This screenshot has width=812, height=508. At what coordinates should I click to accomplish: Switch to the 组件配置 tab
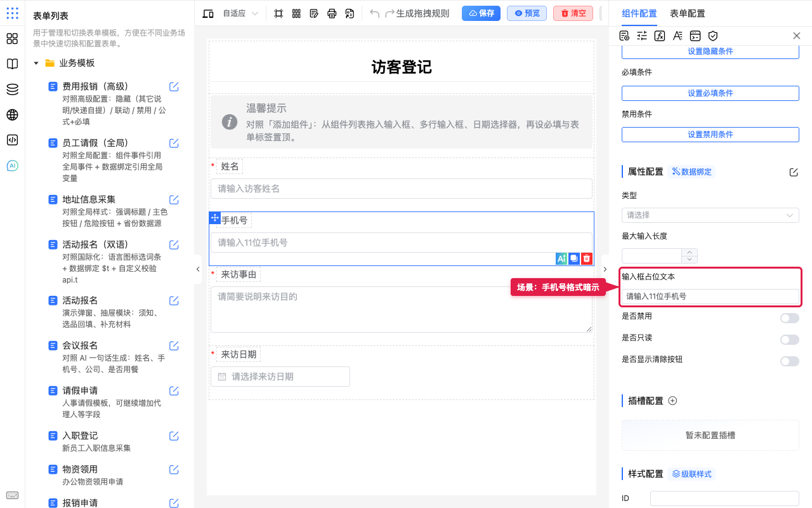point(639,13)
